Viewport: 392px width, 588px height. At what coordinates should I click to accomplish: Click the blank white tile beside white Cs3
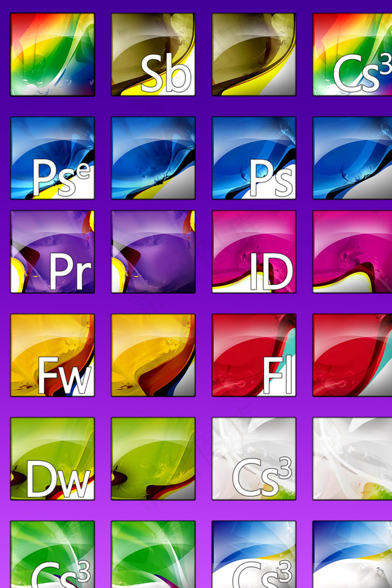(352, 459)
